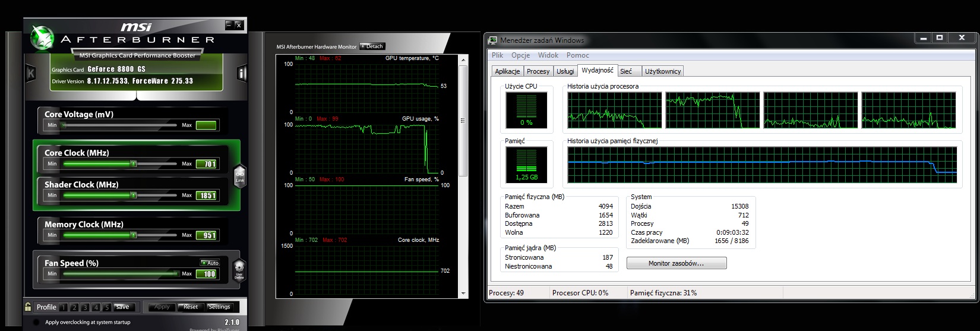This screenshot has height=331, width=980.
Task: Click the Razem value 4094
Action: click(x=606, y=206)
